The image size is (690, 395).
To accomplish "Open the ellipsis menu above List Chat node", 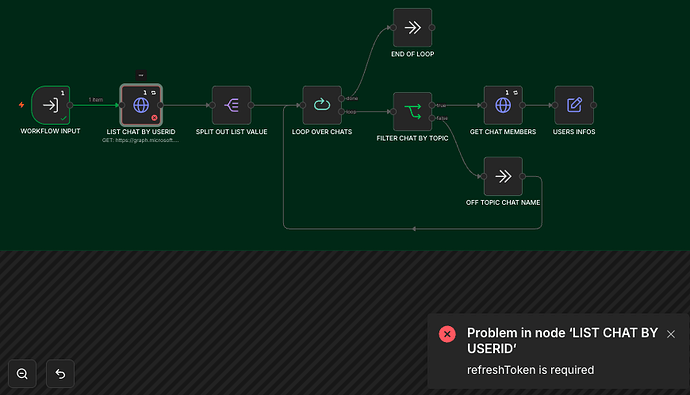I will coord(141,75).
